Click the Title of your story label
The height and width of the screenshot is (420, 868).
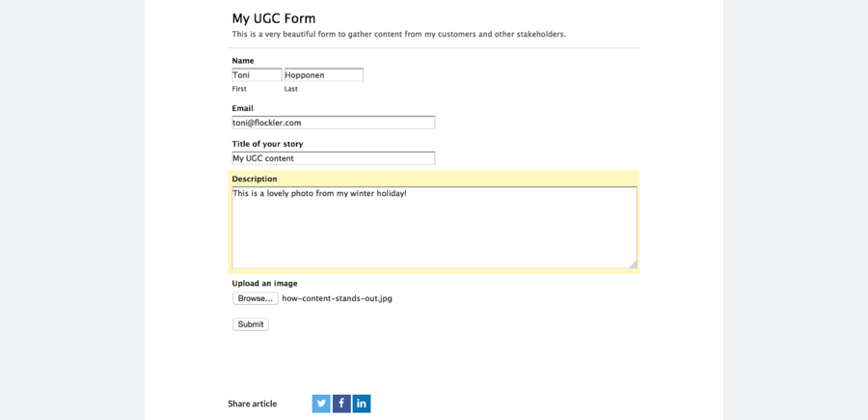pyautogui.click(x=267, y=144)
